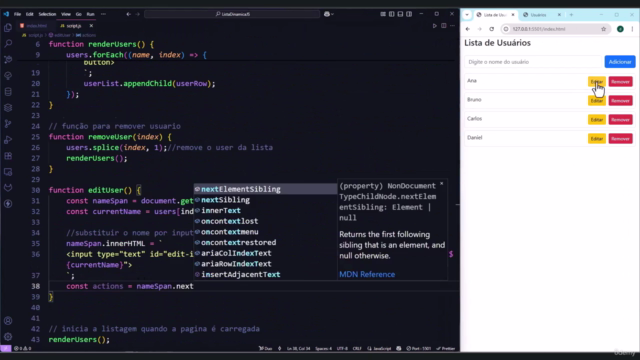View site information in the address bar
Image resolution: width=640 pixels, height=360 pixels.
tap(506, 29)
